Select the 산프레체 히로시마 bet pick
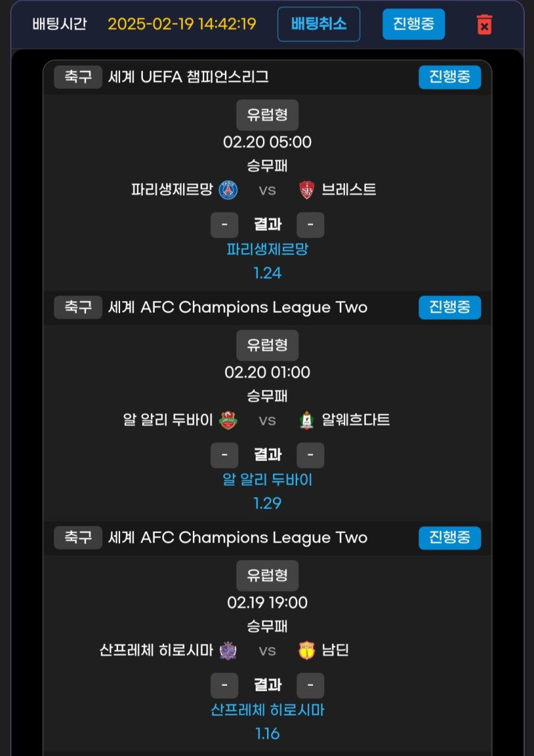The image size is (534, 756). click(x=267, y=710)
